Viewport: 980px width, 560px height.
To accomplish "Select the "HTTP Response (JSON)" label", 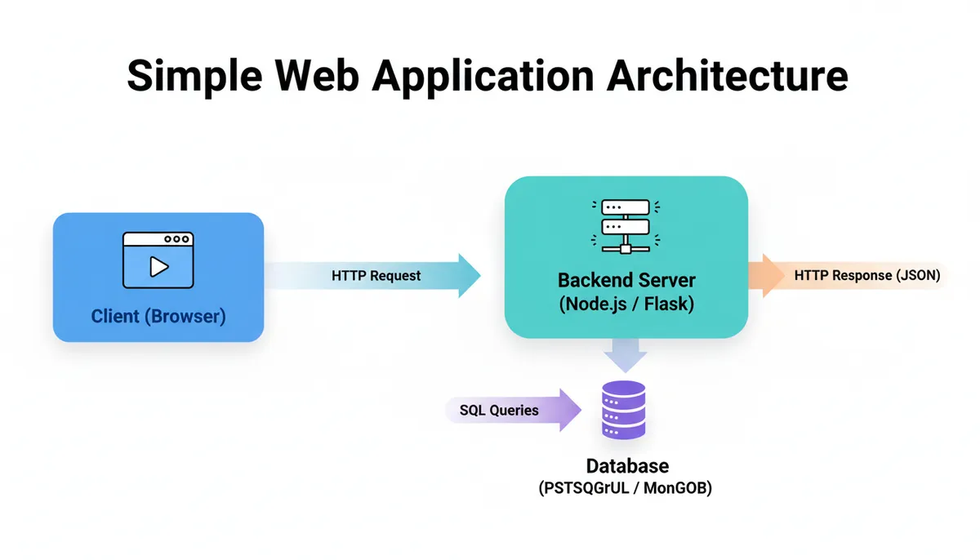I will (x=867, y=276).
